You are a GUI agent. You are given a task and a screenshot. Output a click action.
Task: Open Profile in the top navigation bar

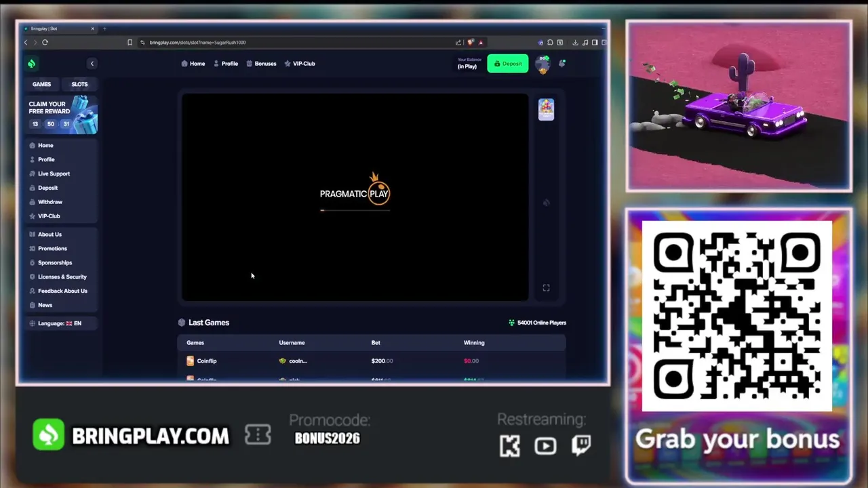click(226, 64)
